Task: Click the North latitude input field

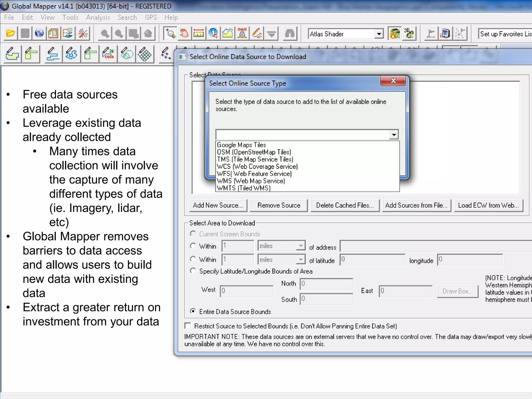Action: pyautogui.click(x=326, y=284)
